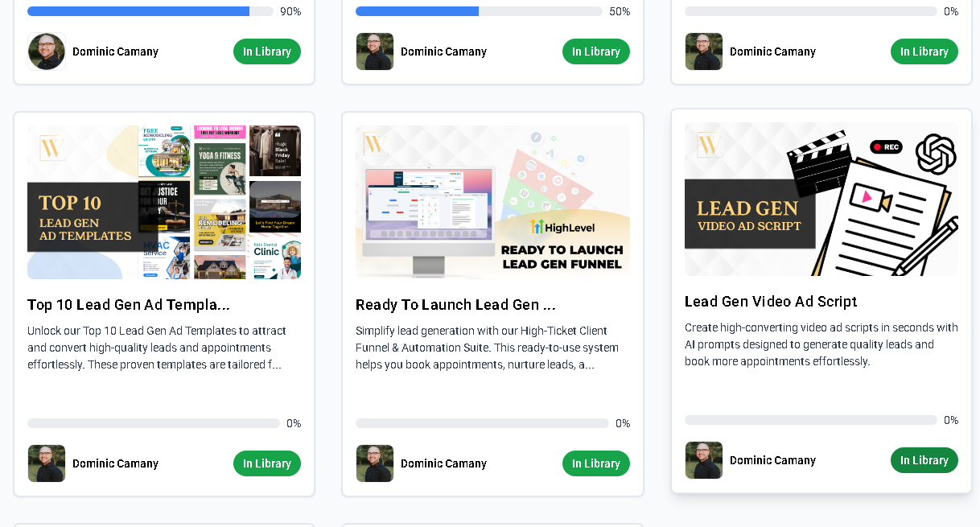Click the W logo on Top 10 thumbnail
The width and height of the screenshot is (980, 527).
click(x=52, y=149)
